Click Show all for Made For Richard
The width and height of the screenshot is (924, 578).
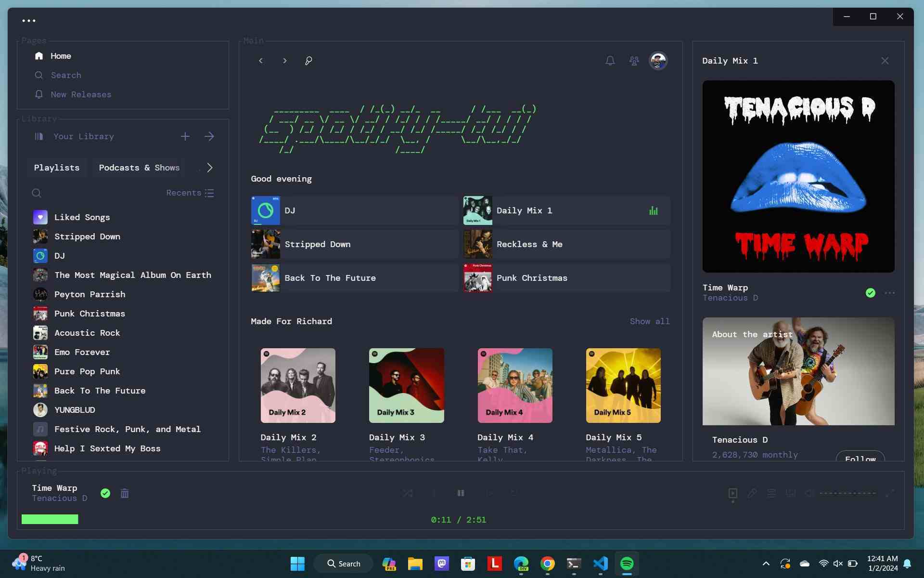tap(649, 321)
